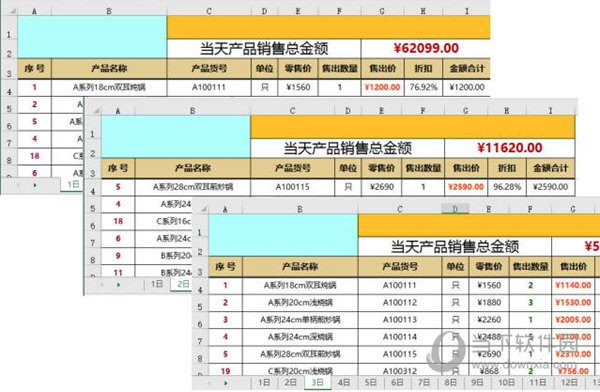Click the ¥2005.00 cell in front window
This screenshot has height=392, width=600.
click(573, 320)
